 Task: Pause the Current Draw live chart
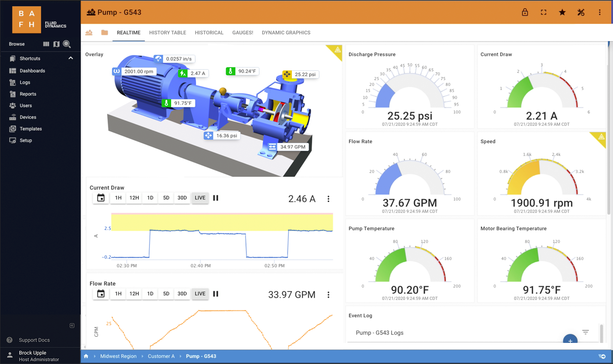pos(216,198)
